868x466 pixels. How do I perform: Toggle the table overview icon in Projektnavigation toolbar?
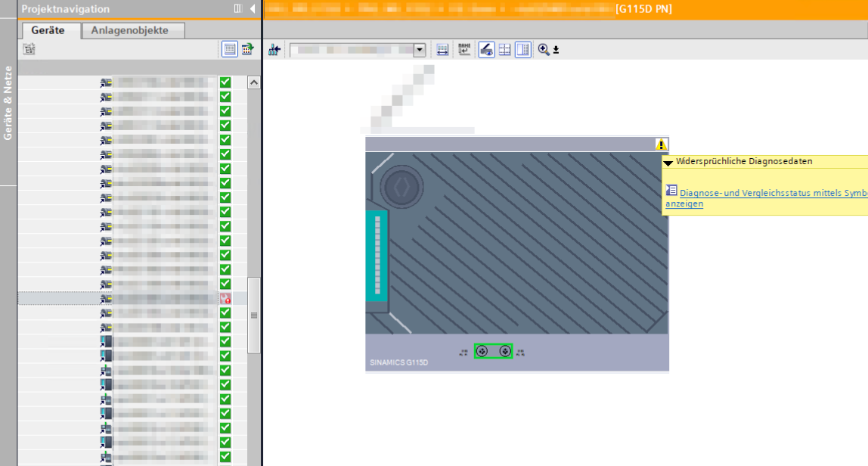229,49
